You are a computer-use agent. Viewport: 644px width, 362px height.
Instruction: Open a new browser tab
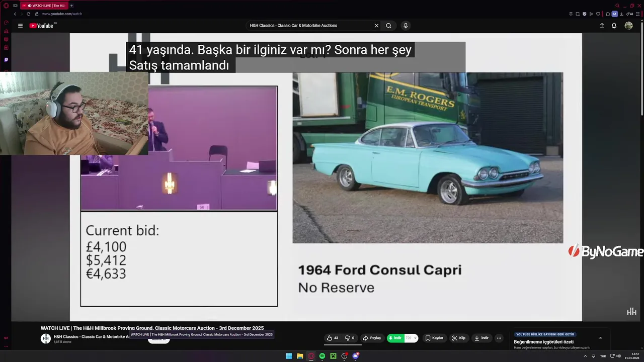pyautogui.click(x=71, y=6)
